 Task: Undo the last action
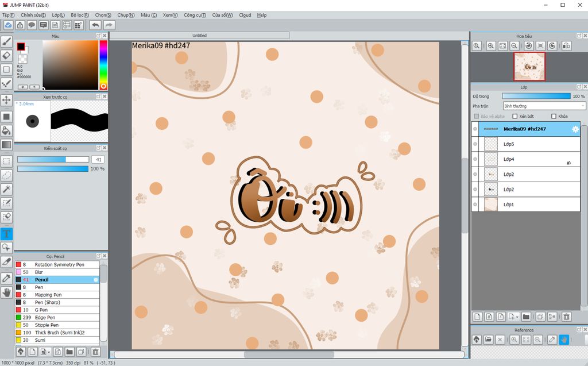click(95, 25)
